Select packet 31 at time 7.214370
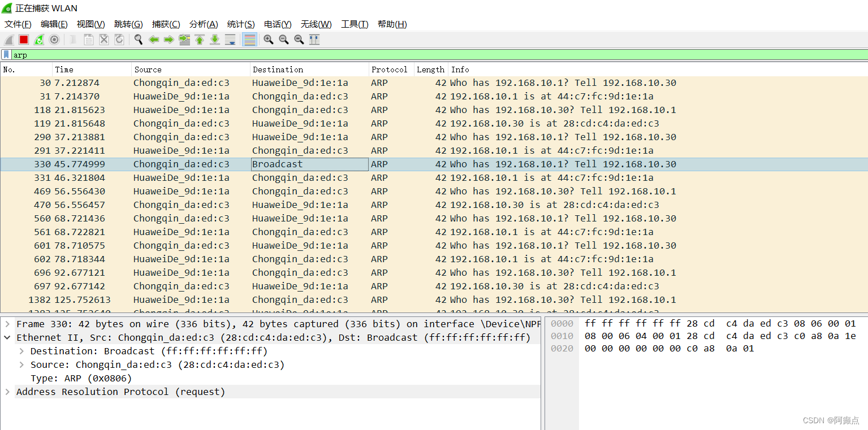 434,96
